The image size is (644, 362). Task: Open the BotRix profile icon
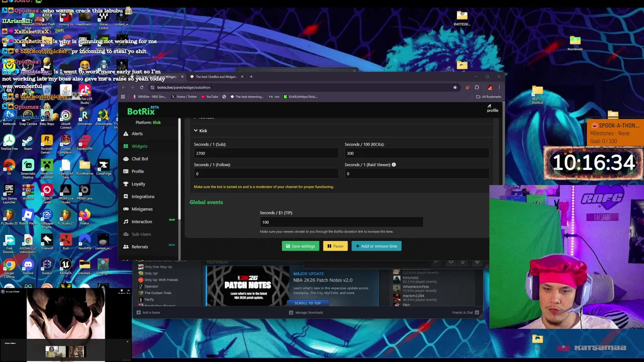492,109
